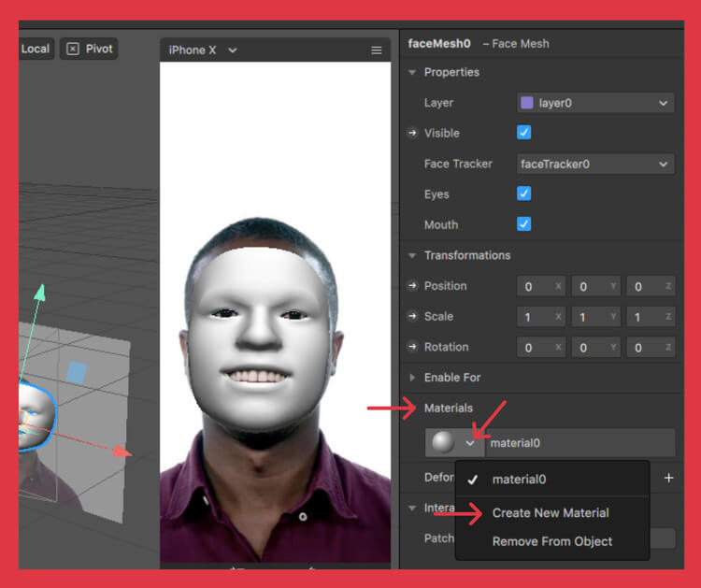Image resolution: width=701 pixels, height=588 pixels.
Task: Collapse the Transformations section
Action: [412, 256]
